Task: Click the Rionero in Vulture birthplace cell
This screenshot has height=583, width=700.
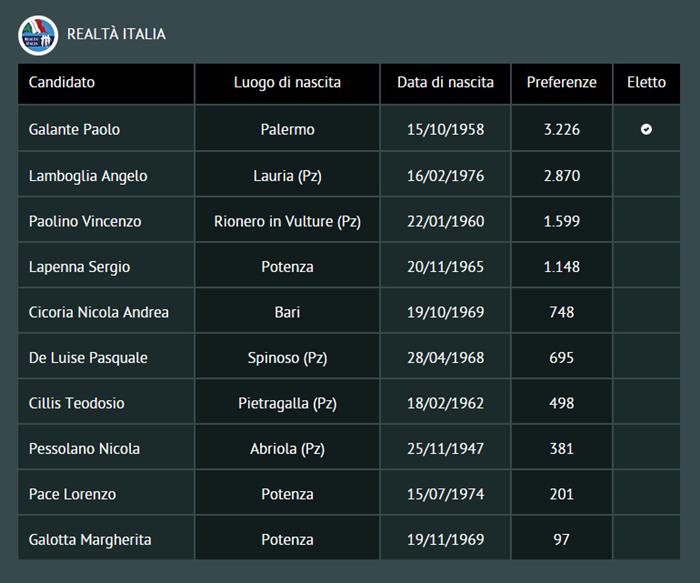Action: click(287, 221)
